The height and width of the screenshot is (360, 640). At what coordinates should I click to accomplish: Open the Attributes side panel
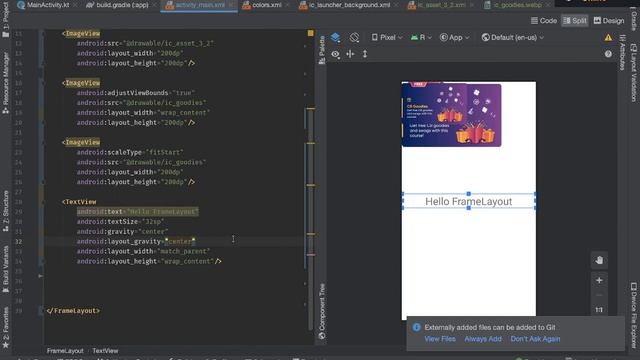(x=622, y=52)
